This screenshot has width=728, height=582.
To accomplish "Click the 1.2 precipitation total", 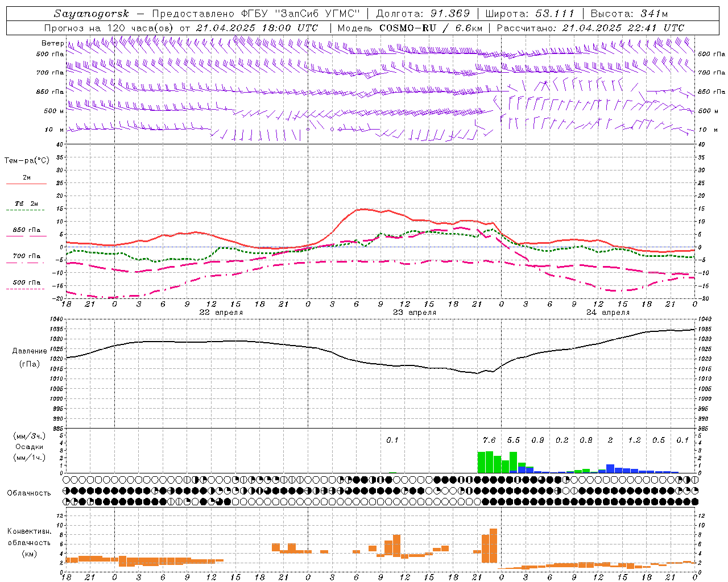I will (x=634, y=440).
